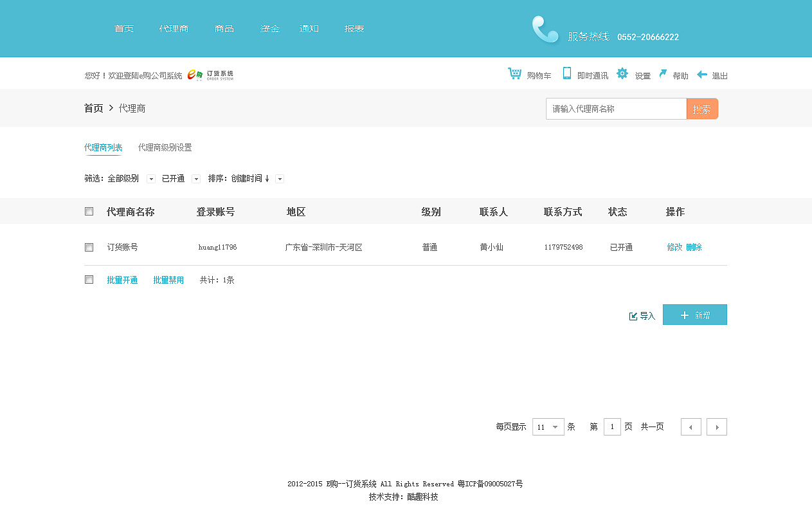Click the 共一页 page count text

652,427
